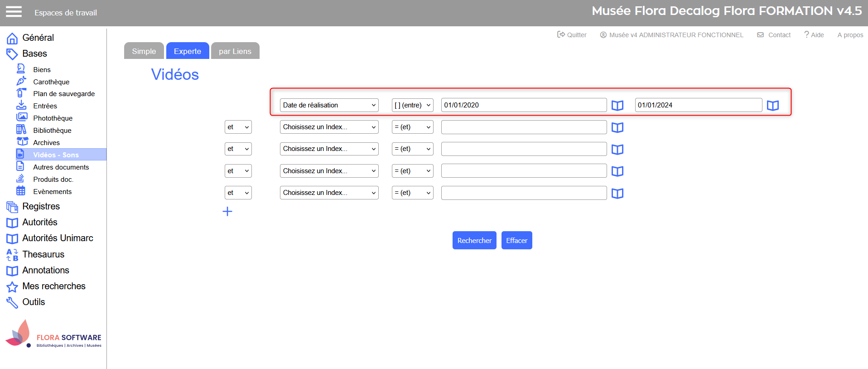
Task: Click the Rechercher button
Action: pos(474,240)
